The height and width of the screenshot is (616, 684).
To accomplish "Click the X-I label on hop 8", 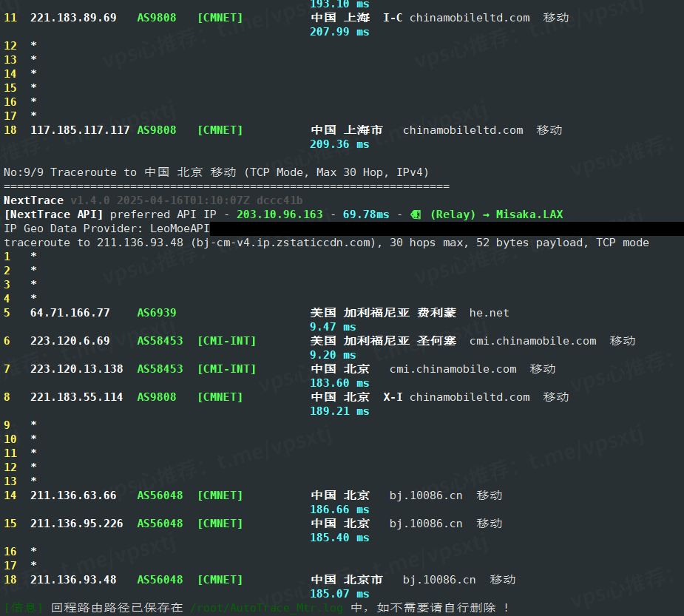I will (x=393, y=397).
